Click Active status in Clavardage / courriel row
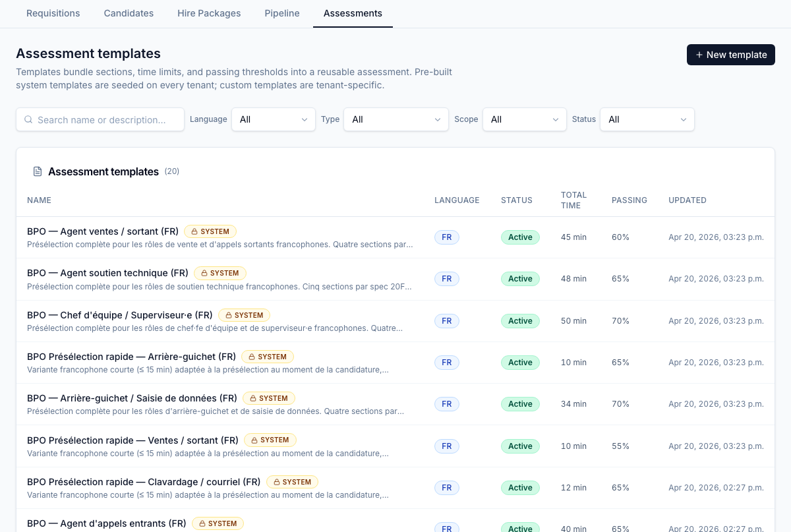This screenshot has height=532, width=791. 520,488
